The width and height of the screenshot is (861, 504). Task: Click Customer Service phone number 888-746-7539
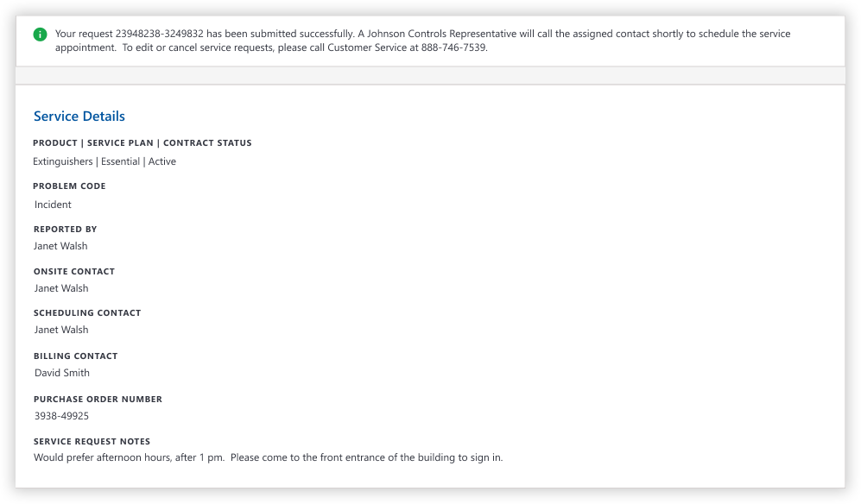(453, 47)
